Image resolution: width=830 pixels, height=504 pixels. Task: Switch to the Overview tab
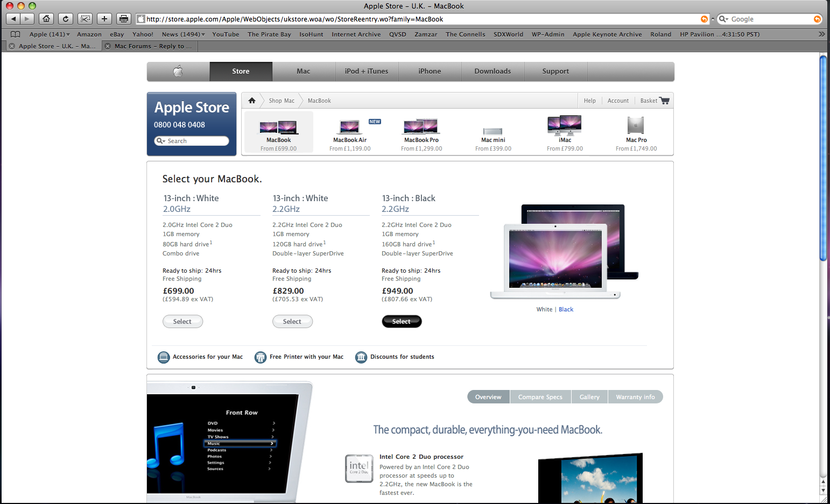488,397
